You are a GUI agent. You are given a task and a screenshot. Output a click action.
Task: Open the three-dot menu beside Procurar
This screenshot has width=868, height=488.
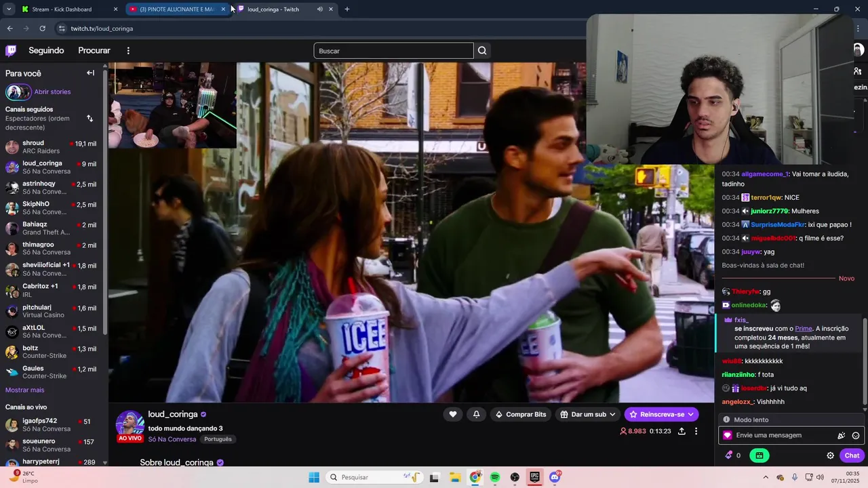[x=128, y=51]
